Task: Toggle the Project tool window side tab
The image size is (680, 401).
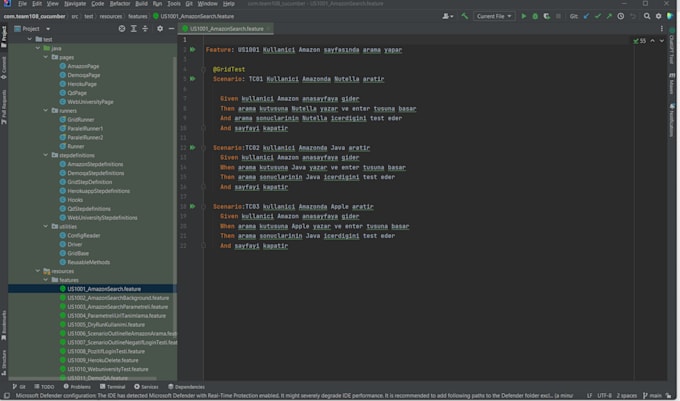Action: pyautogui.click(x=4, y=36)
